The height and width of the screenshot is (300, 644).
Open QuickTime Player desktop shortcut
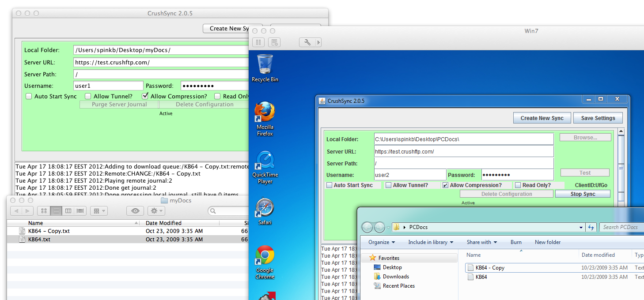[x=265, y=167]
